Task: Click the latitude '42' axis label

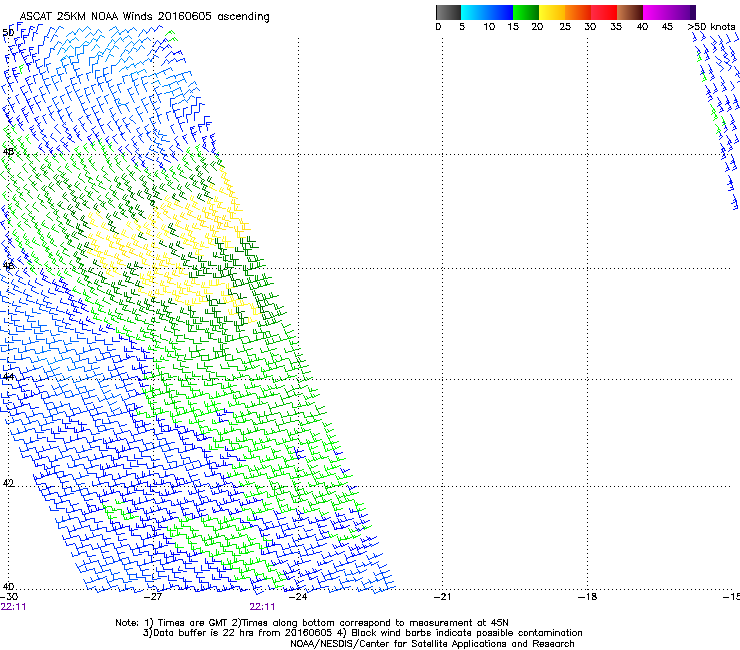Action: (x=8, y=483)
